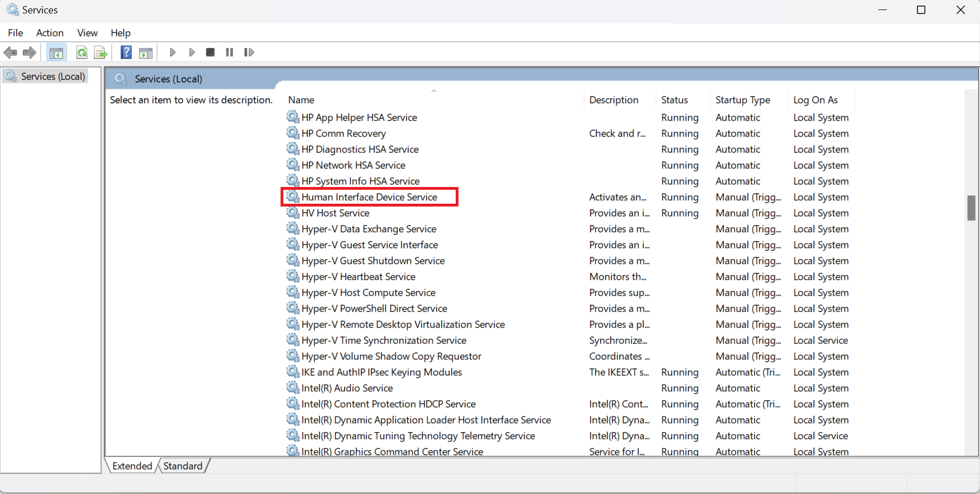The image size is (980, 494).
Task: Click the gear icon beside HP Diagnostics HSA Service
Action: (293, 148)
